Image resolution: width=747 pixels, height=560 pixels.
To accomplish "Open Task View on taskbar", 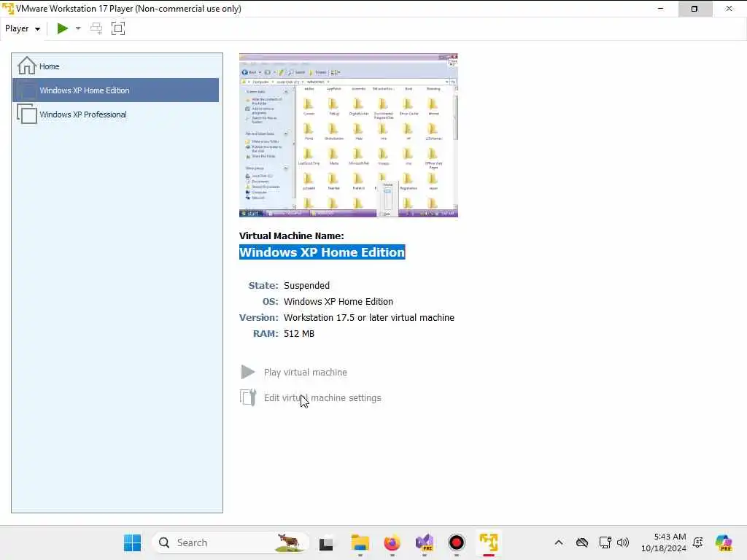I will [x=326, y=542].
